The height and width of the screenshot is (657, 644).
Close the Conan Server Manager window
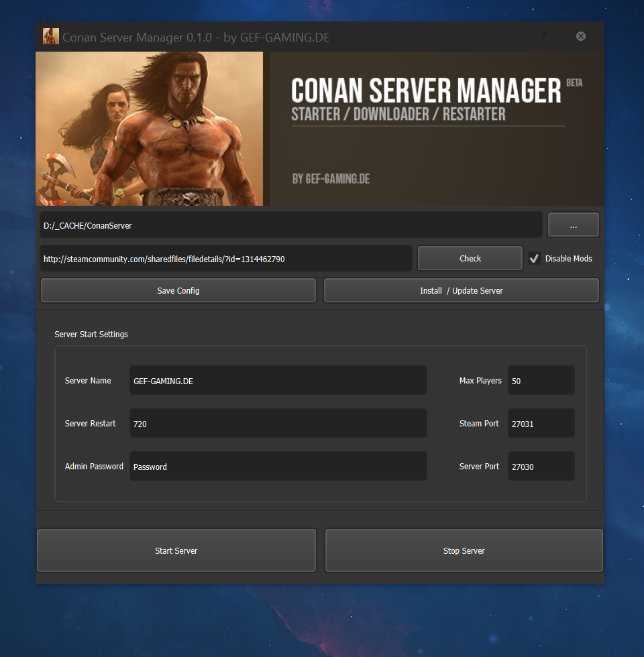click(x=580, y=36)
